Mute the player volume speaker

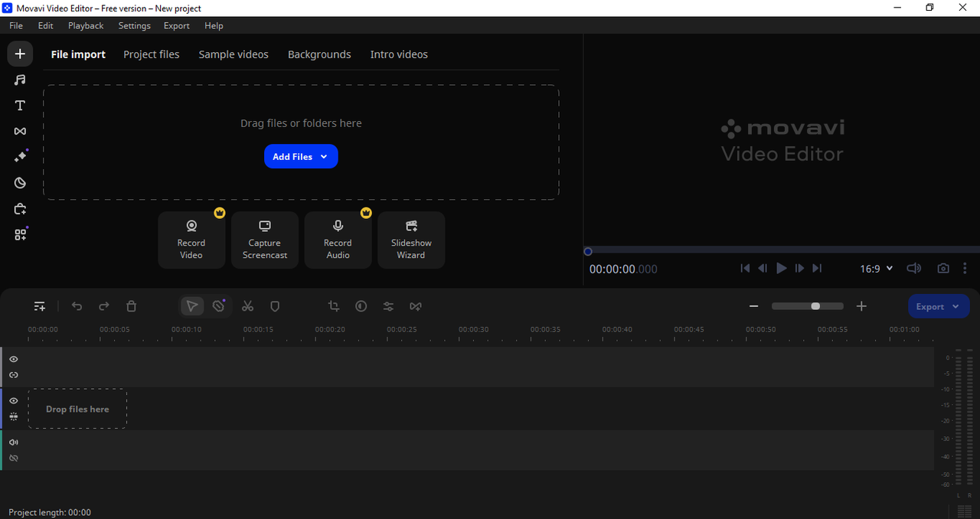[913, 269]
